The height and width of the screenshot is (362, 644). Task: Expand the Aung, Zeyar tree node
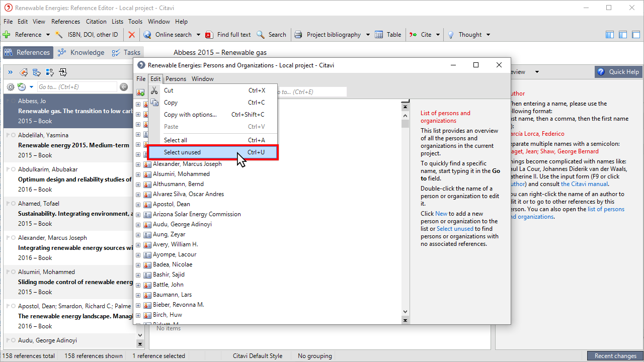(x=138, y=234)
